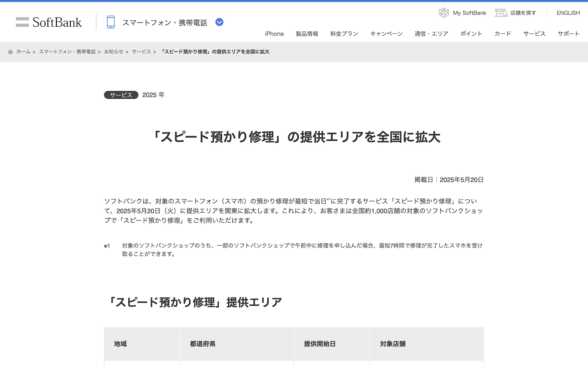This screenshot has height=368, width=588.
Task: Click the smartphone icon in header
Action: click(x=111, y=22)
